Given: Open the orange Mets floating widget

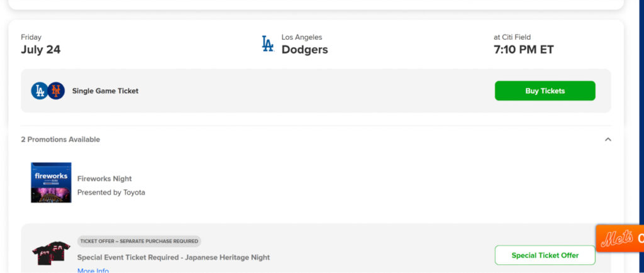Looking at the screenshot, I should 619,238.
